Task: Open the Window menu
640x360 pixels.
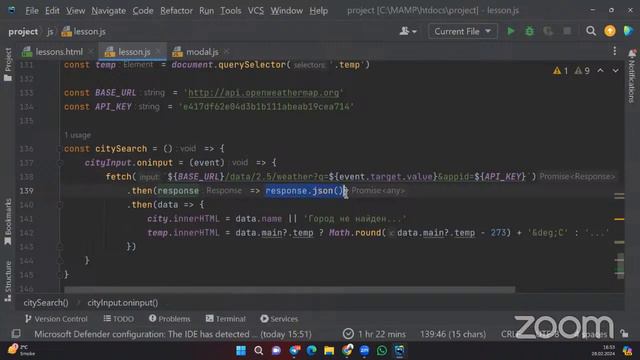Action: [x=287, y=11]
